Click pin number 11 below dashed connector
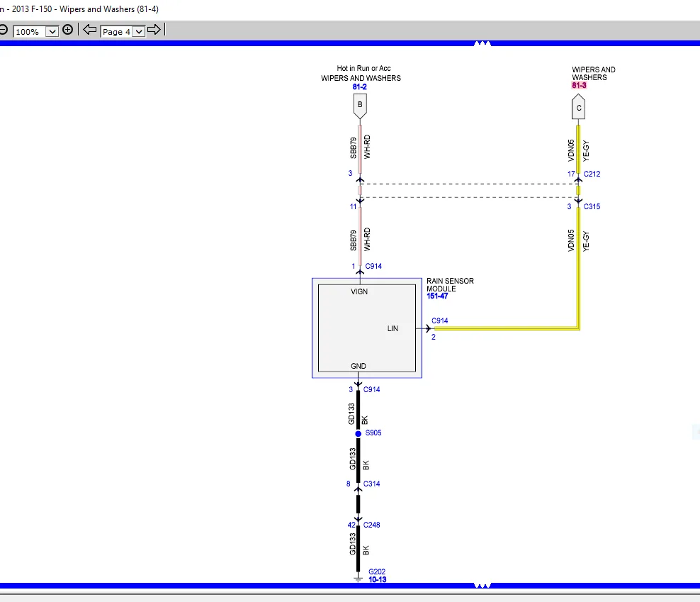The width and height of the screenshot is (700, 602). pos(353,206)
